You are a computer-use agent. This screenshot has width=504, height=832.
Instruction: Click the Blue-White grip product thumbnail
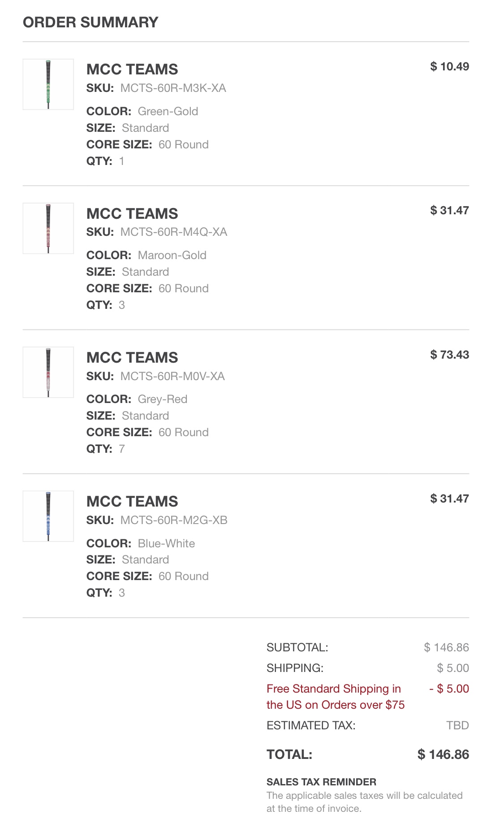tap(48, 516)
